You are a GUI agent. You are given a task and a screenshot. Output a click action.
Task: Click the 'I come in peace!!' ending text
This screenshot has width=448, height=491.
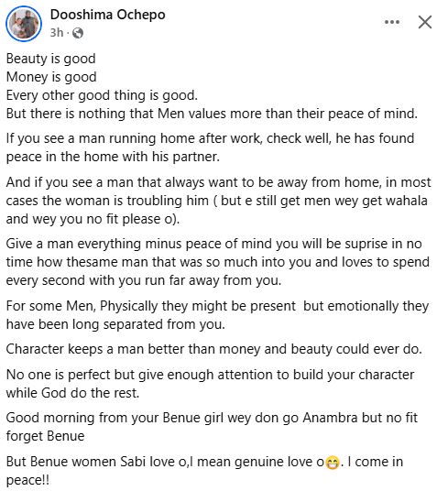(204, 471)
